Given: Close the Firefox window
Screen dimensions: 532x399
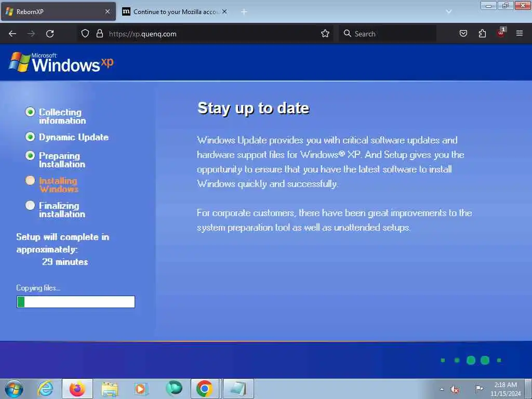Looking at the screenshot, I should tap(523, 5).
